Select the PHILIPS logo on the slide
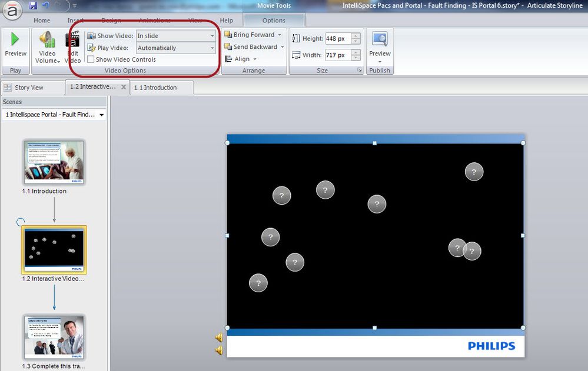588x371 pixels. pyautogui.click(x=491, y=346)
